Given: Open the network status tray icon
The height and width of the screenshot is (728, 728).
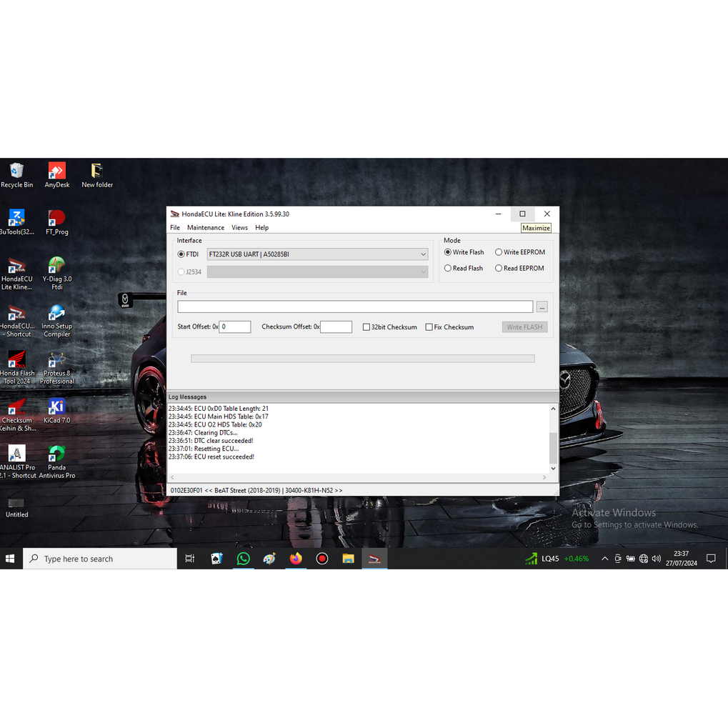Looking at the screenshot, I should tap(644, 559).
